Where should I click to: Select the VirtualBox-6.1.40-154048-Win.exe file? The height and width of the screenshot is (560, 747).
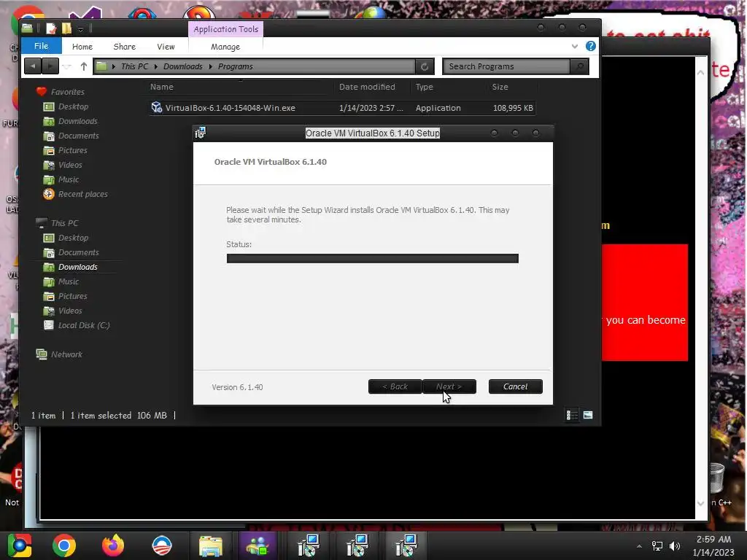pyautogui.click(x=342, y=108)
